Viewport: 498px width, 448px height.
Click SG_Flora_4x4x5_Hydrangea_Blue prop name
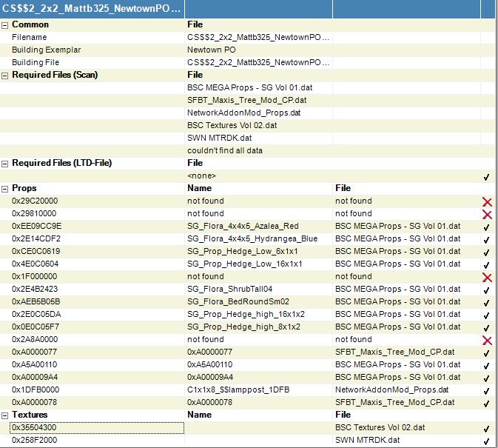click(252, 238)
